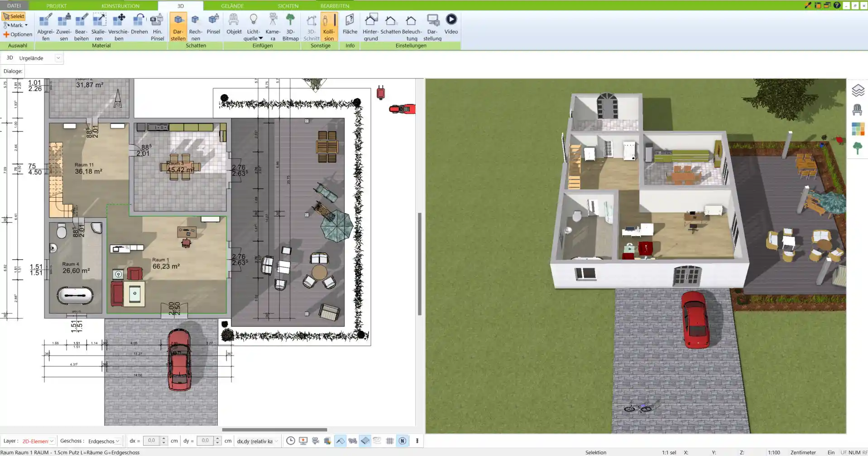
Task: Pick the Drehen rotate tool
Action: click(x=139, y=25)
